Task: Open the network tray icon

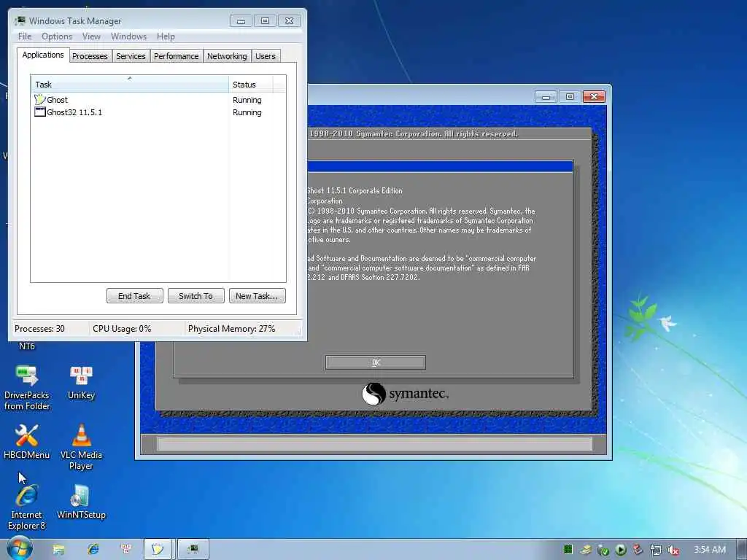Action: coord(656,550)
